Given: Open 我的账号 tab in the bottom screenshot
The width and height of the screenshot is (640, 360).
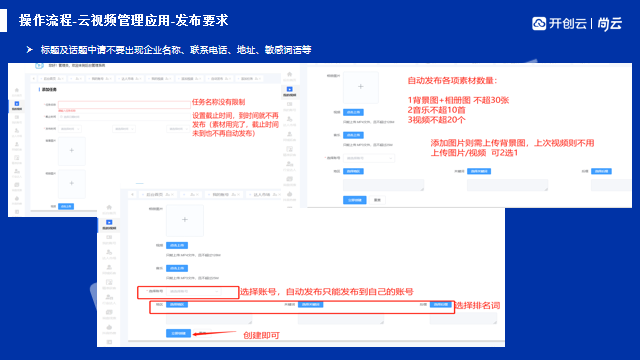Looking at the screenshot, I should pos(224,195).
